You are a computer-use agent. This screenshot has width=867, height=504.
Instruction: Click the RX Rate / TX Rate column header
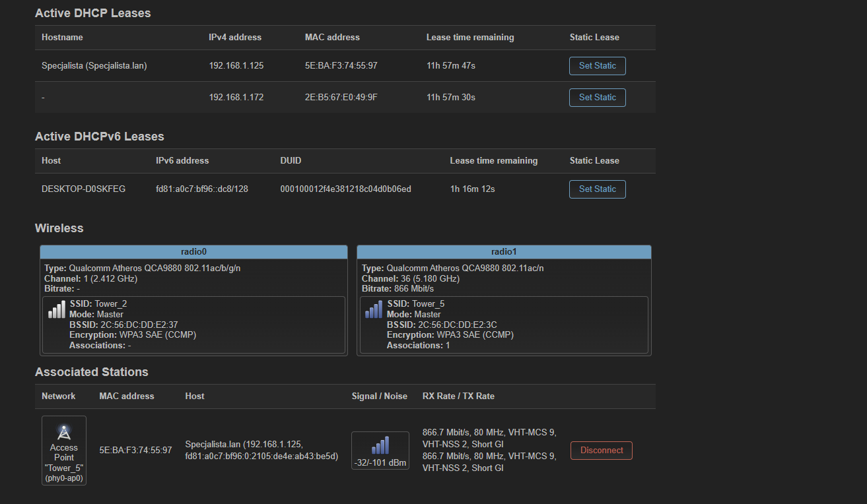click(x=458, y=396)
